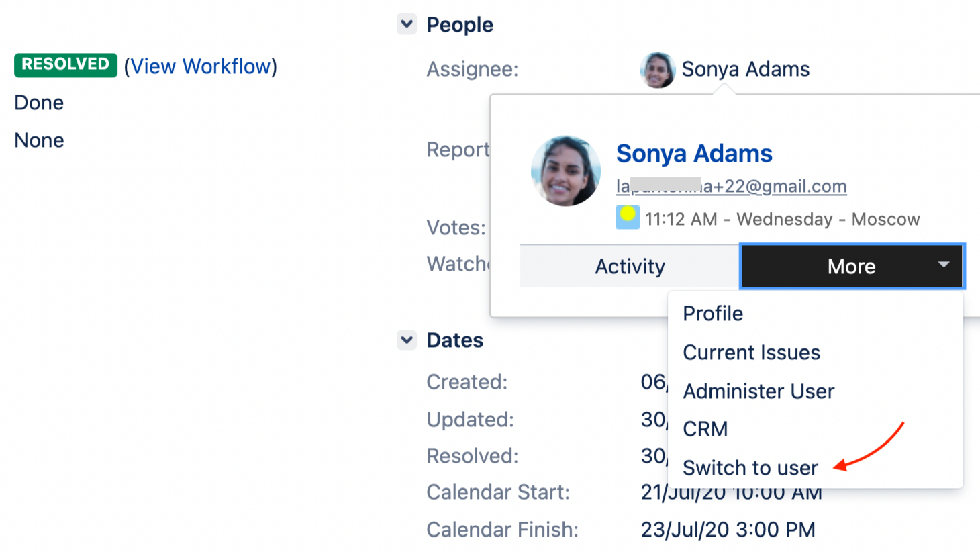Collapse the People section
980x558 pixels.
click(406, 24)
